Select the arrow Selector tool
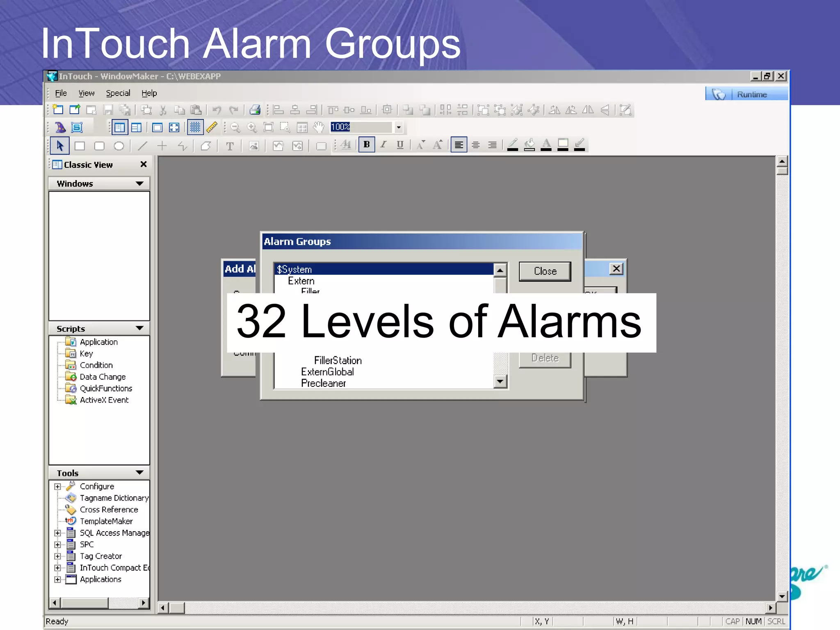Screen dimensions: 840x630 coord(60,146)
